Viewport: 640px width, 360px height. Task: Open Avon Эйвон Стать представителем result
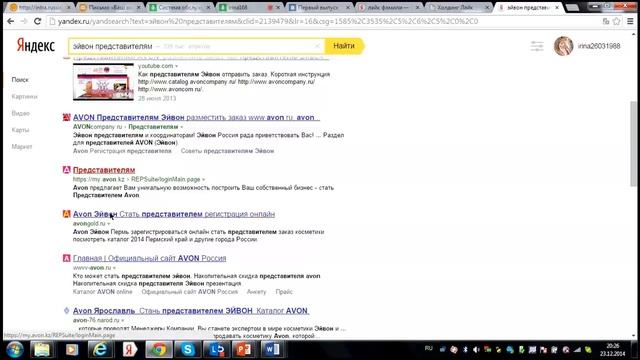tap(174, 214)
